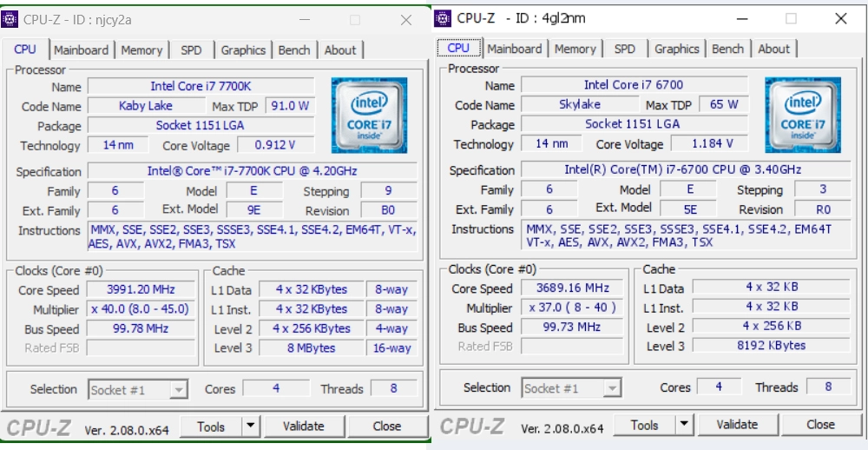Viewport: 868px width, 450px height.
Task: Click Intel Core i7 logo in 6700 window
Action: pos(803,115)
